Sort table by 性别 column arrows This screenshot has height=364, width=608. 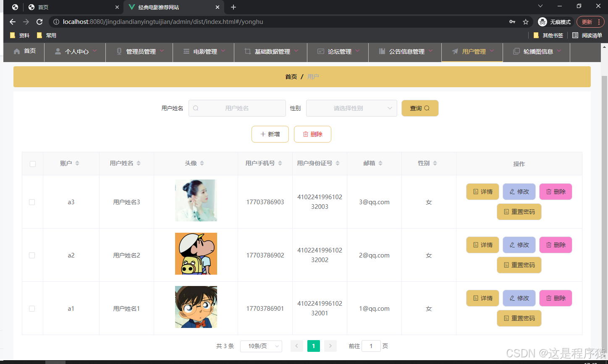coord(435,163)
